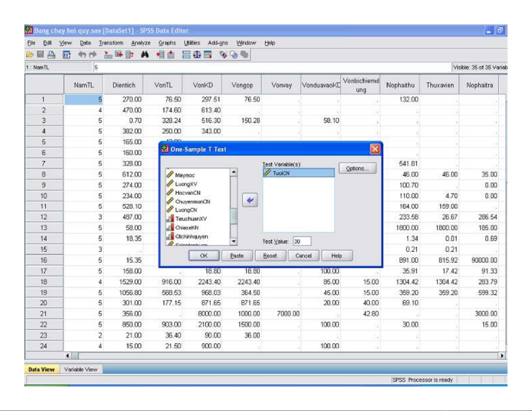Click the Weight Cases scale icon
Viewport: 532px width, 411px height.
tap(197, 54)
